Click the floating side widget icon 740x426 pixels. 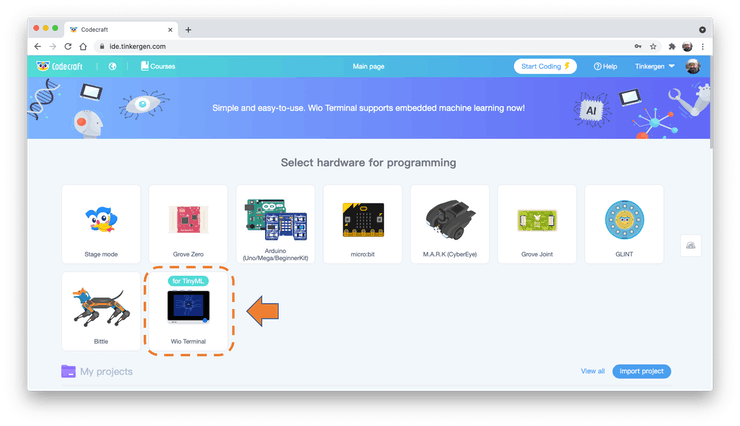tap(690, 245)
